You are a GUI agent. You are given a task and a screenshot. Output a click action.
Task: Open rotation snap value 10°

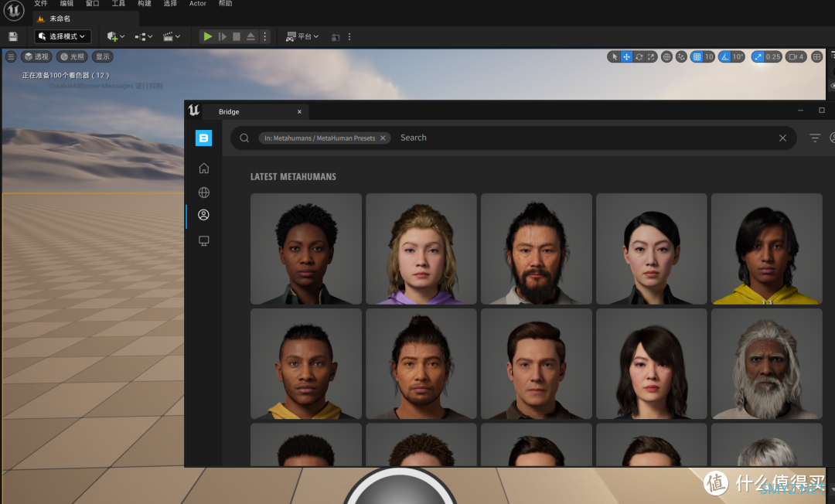click(x=738, y=56)
